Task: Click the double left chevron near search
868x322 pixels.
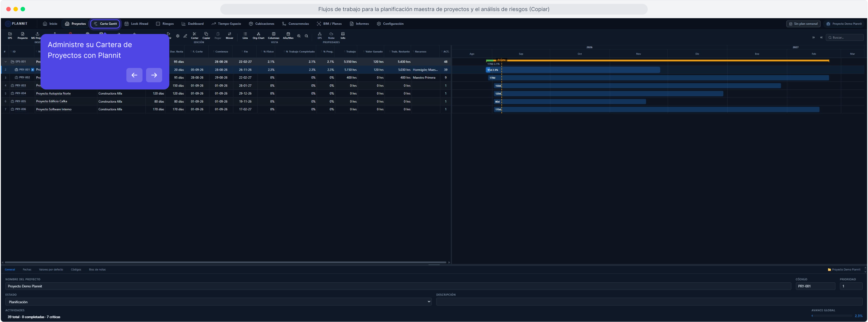Action: 821,38
